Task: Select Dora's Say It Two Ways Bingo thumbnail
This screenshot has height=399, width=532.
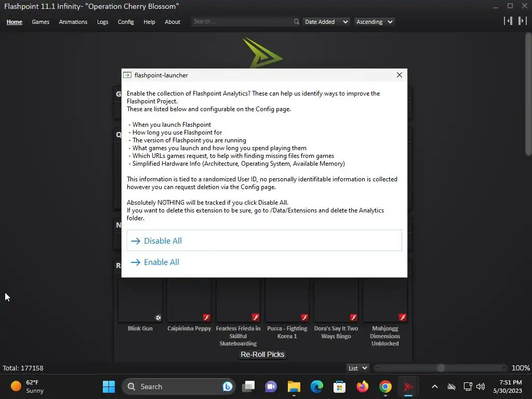Action: tap(336, 300)
